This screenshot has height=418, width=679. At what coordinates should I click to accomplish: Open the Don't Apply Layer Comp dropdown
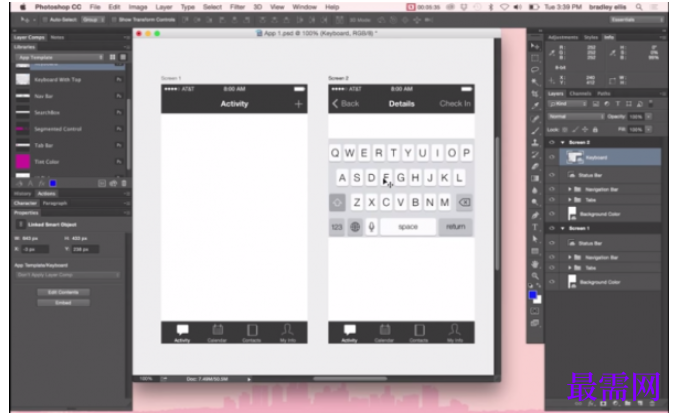tap(68, 275)
